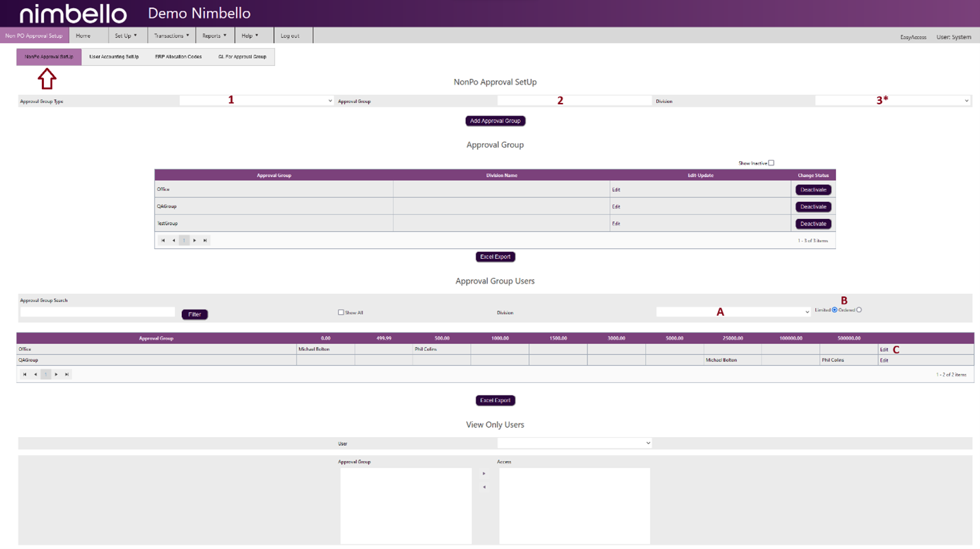Open the Approval Group Type dropdown
The width and height of the screenshot is (980, 549).
[x=257, y=101]
